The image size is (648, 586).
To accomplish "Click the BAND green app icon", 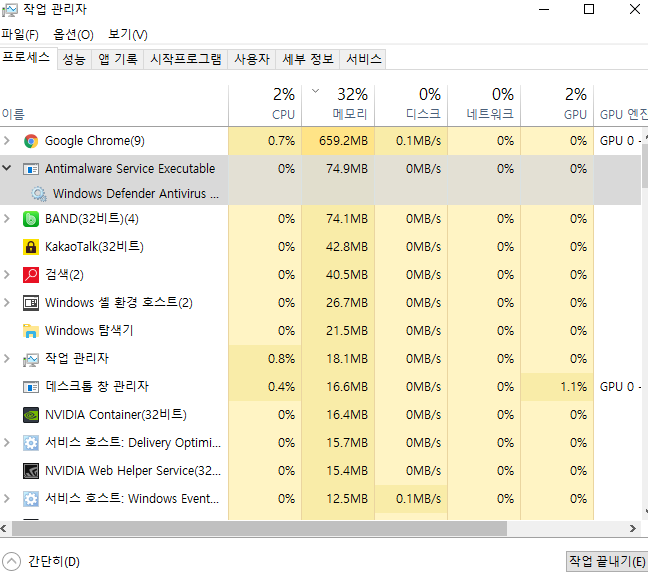I will pos(31,219).
